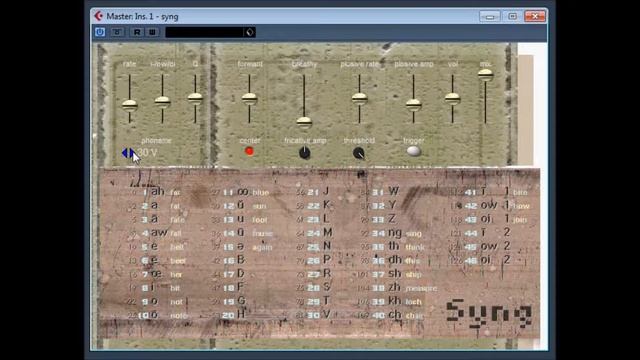Image resolution: width=640 pixels, height=360 pixels.
Task: Click phoneme 1 'ah' entry
Action: coord(161,192)
